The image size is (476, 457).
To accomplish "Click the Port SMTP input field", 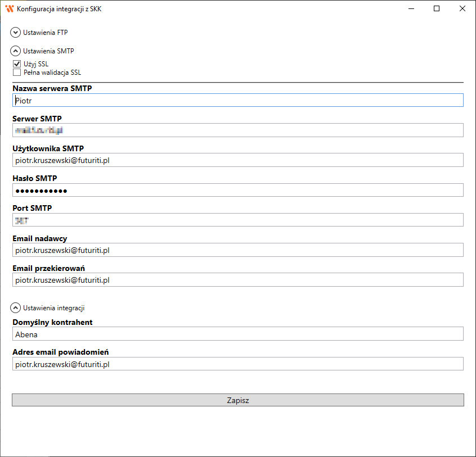I will (x=237, y=220).
